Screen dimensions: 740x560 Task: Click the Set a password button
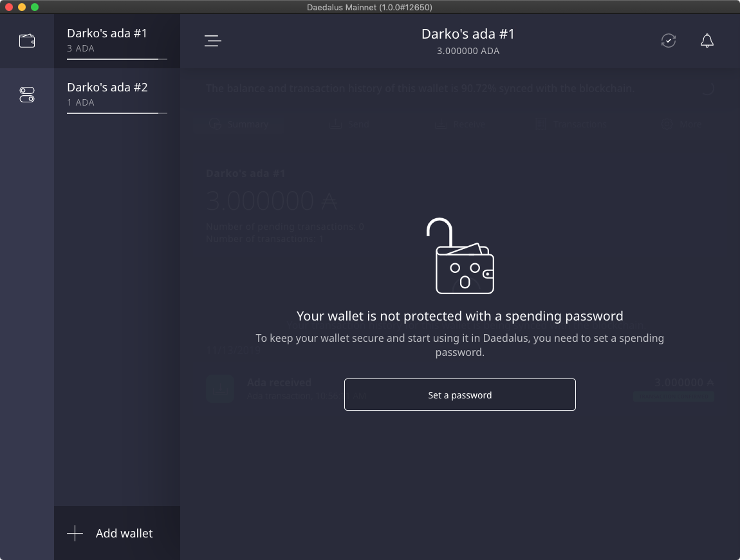[459, 395]
